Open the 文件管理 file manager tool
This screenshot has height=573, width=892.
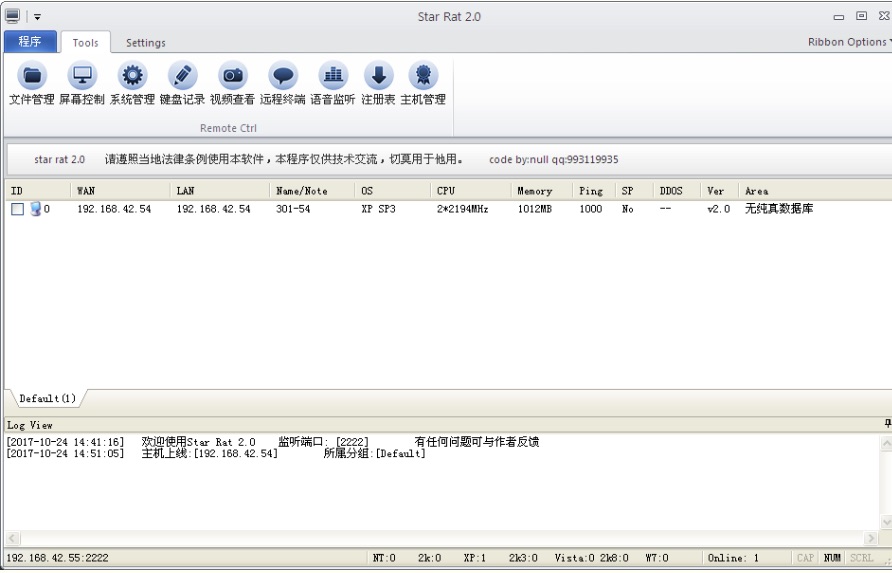pyautogui.click(x=32, y=83)
